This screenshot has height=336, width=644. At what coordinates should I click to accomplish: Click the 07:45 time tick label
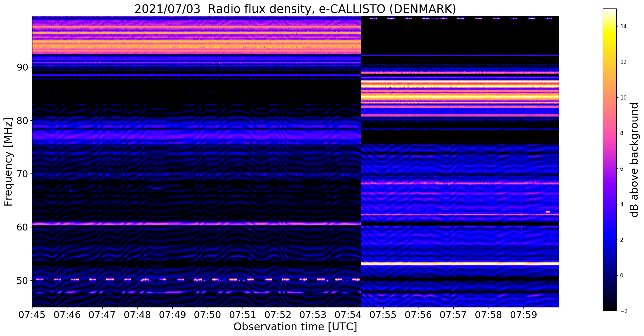pyautogui.click(x=32, y=315)
